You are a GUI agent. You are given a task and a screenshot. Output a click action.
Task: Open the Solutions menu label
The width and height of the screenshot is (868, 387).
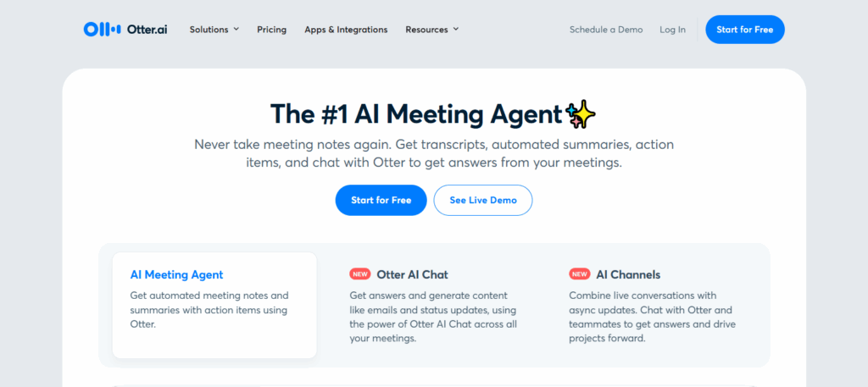coord(209,30)
